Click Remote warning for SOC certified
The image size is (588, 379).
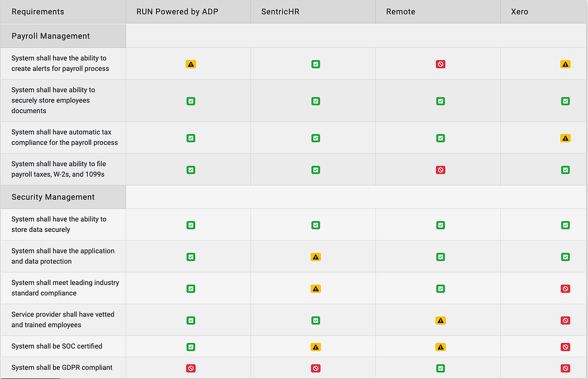tap(441, 347)
